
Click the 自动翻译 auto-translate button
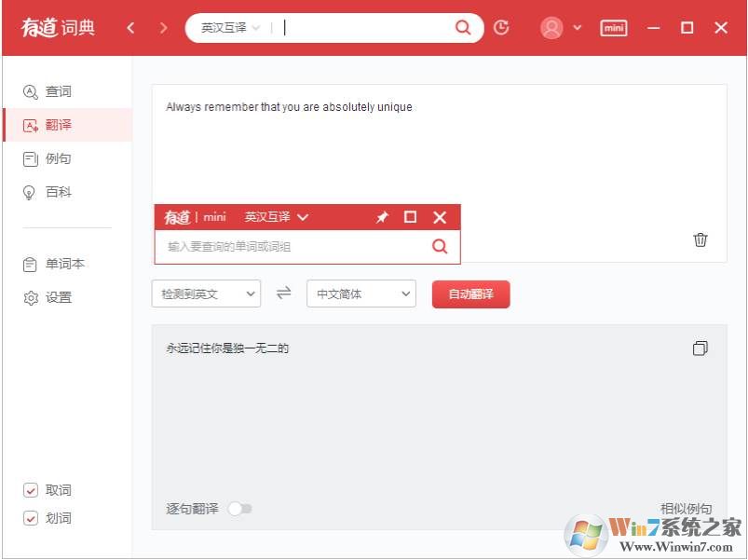point(470,293)
